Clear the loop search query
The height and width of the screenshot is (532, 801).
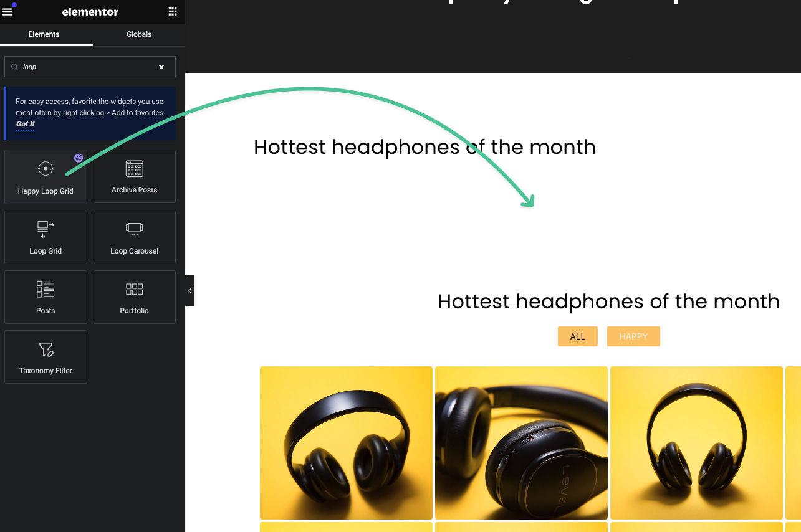coord(161,67)
